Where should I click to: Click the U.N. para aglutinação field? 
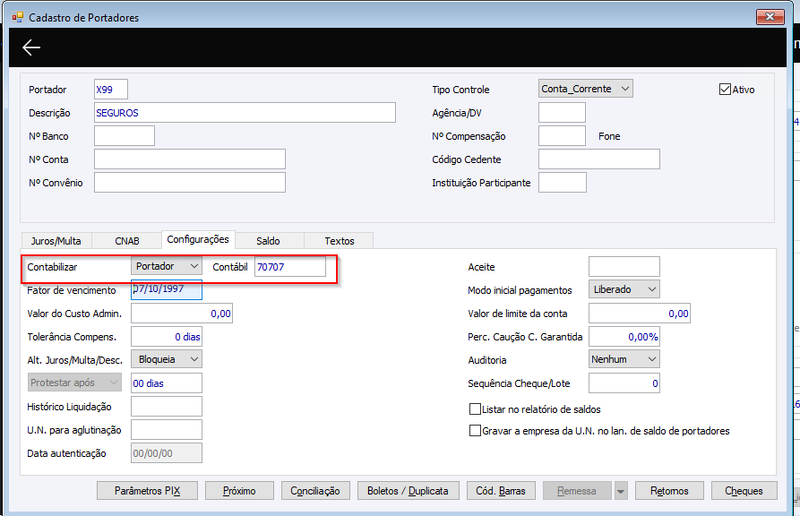click(166, 430)
